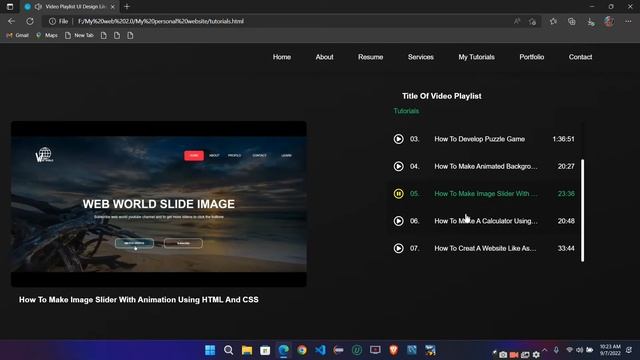Image resolution: width=640 pixels, height=360 pixels.
Task: Click play icon for video 07
Action: pos(398,248)
